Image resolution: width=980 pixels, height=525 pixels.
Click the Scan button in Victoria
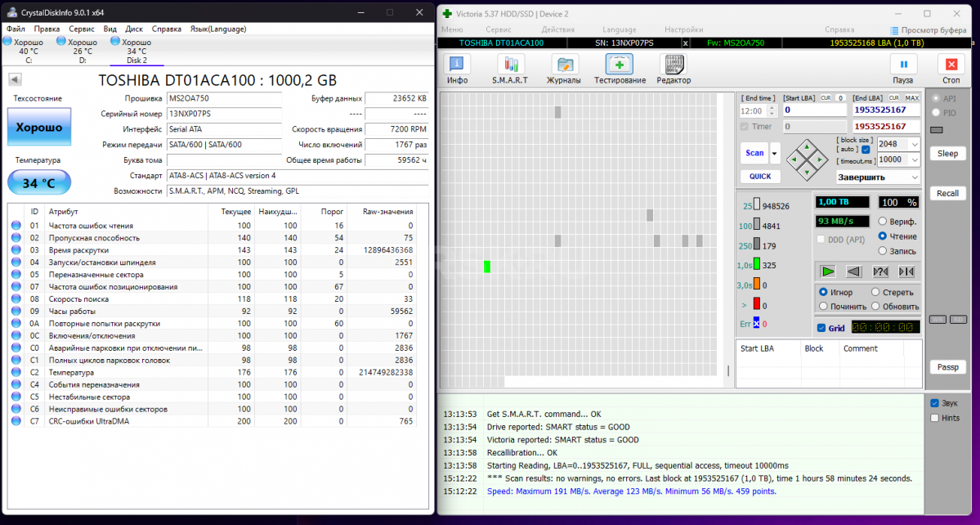click(x=755, y=153)
